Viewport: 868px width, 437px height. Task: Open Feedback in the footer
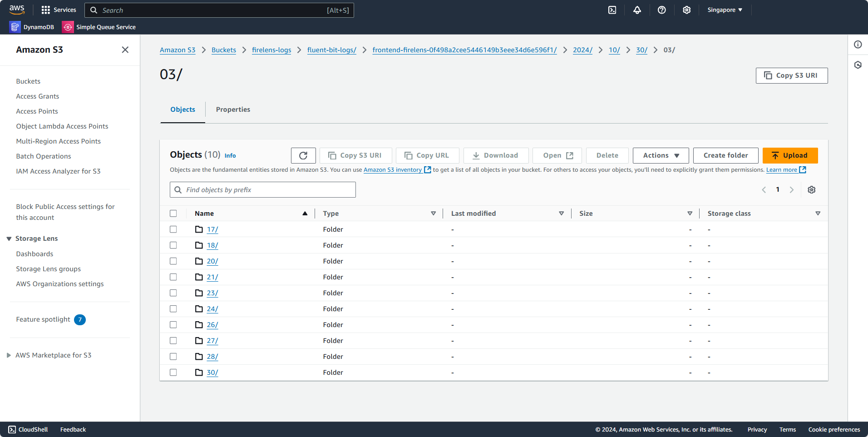(73, 429)
